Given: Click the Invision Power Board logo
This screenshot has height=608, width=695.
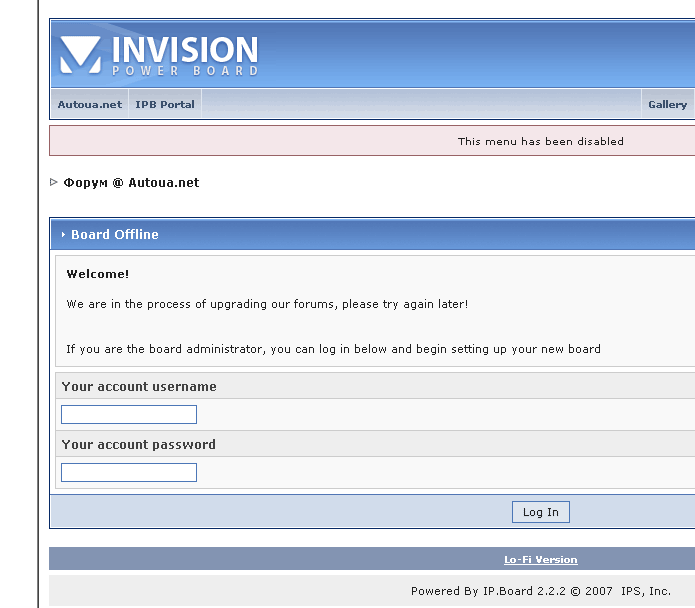Looking at the screenshot, I should 159,55.
